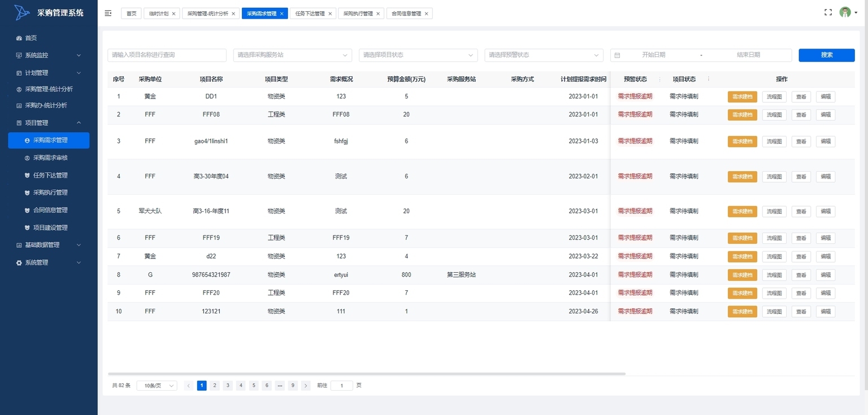Click 需求建档 for project DD1
Image resolution: width=868 pixels, height=415 pixels.
742,97
